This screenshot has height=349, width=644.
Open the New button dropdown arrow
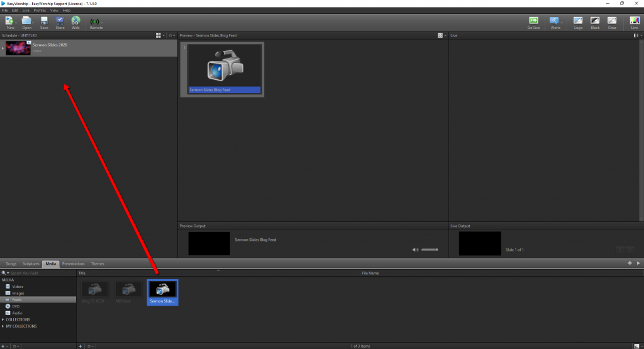click(x=16, y=23)
